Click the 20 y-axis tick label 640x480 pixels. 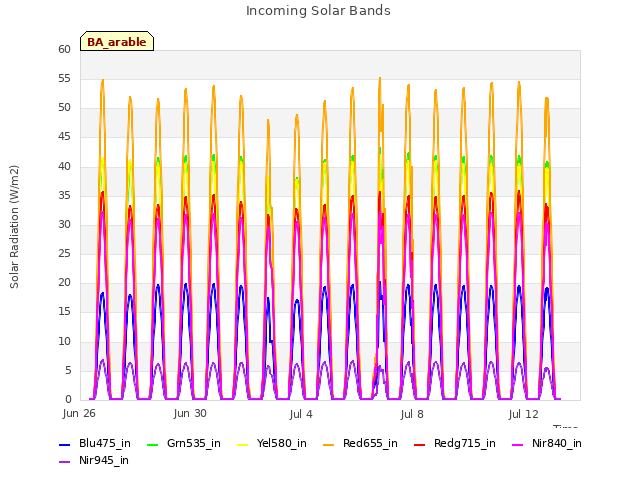click(x=64, y=282)
